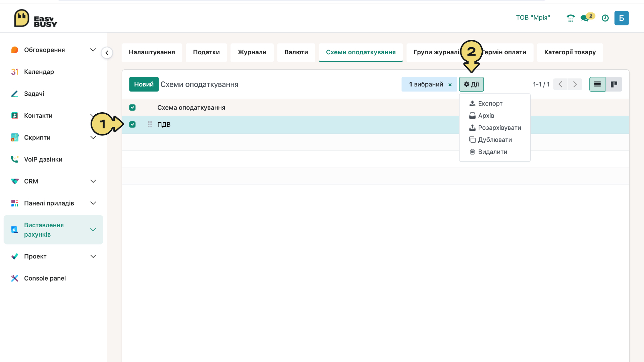Click the ТОВ "Мрія" company link
644x362 pixels.
click(x=533, y=17)
